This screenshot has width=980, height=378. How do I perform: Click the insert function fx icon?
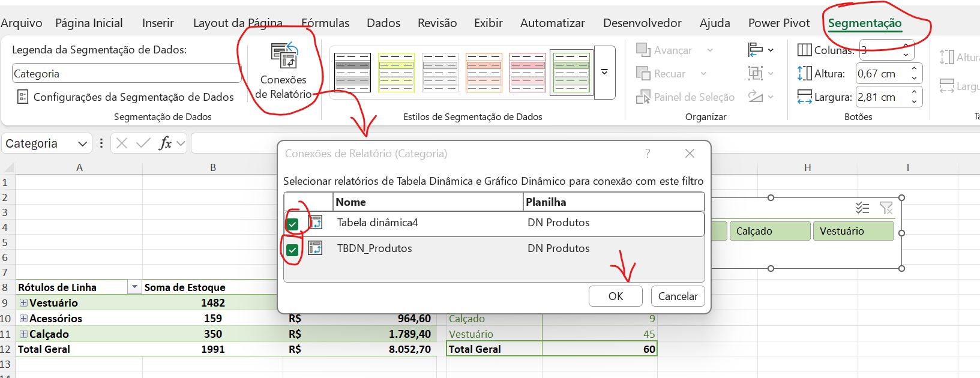click(165, 143)
